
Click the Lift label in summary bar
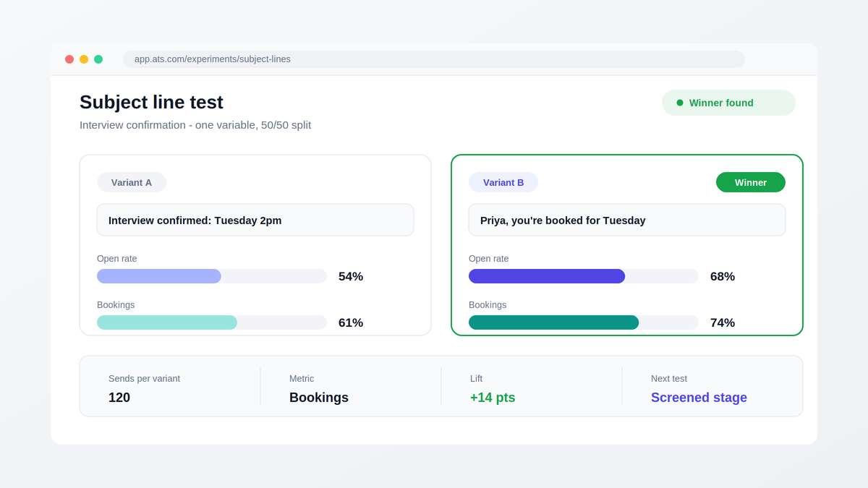tap(476, 379)
